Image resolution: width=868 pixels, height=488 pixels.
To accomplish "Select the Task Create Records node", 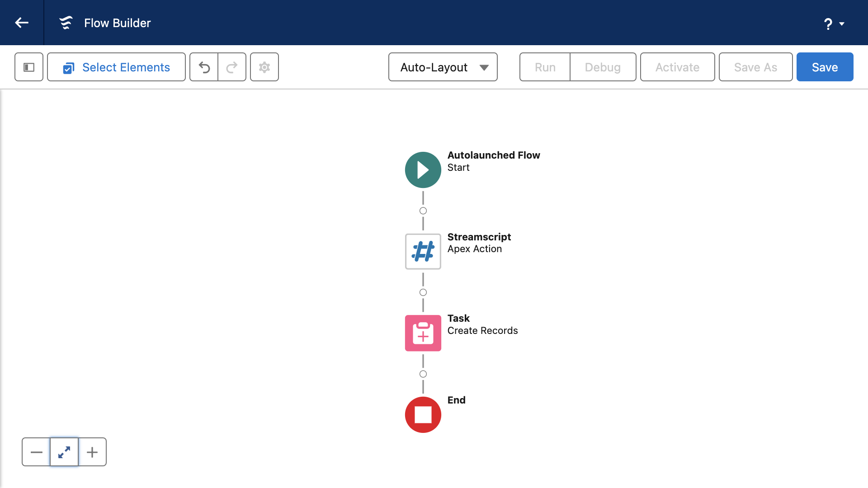I will 423,333.
